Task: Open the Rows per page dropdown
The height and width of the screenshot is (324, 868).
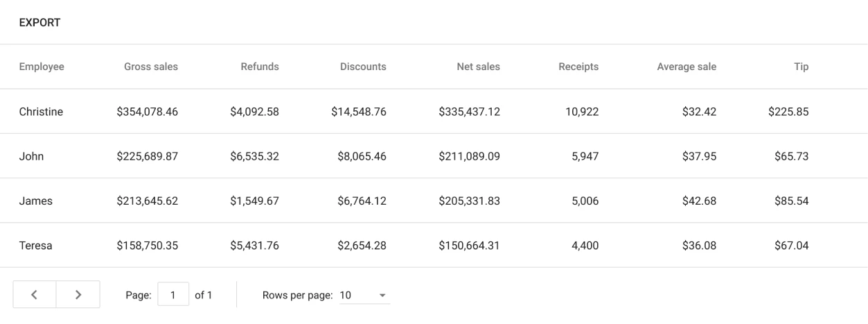Action: coord(364,296)
